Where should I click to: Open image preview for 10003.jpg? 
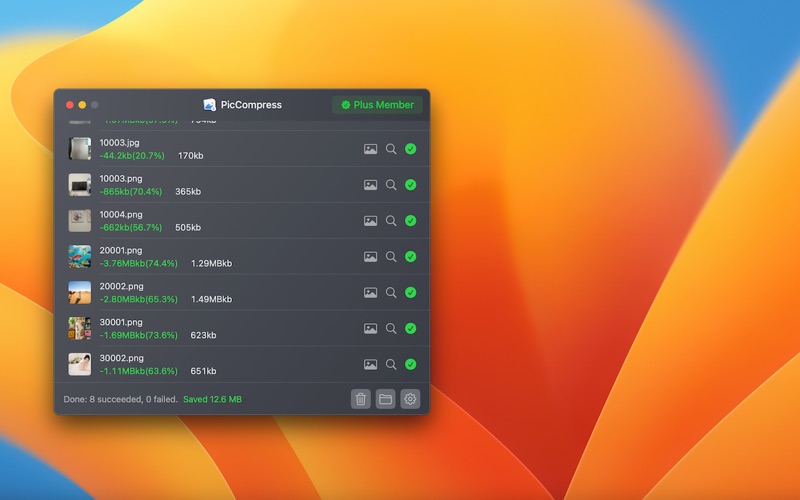coord(370,149)
